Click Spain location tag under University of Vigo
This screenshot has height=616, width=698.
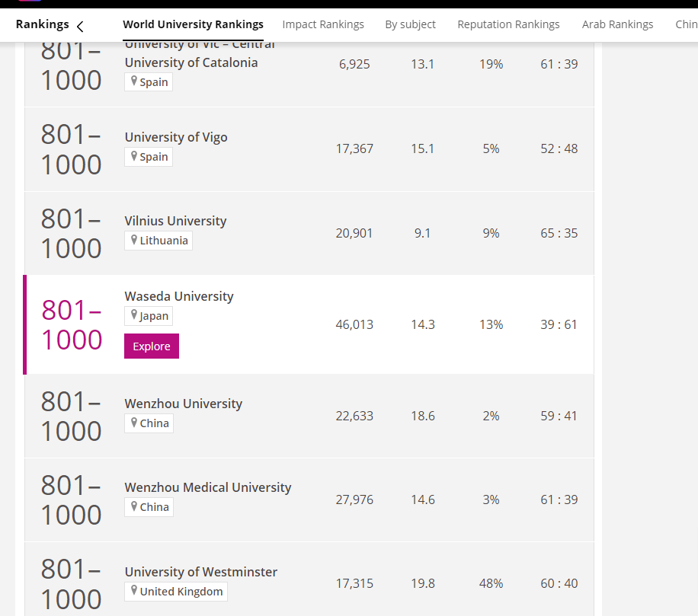pyautogui.click(x=149, y=157)
